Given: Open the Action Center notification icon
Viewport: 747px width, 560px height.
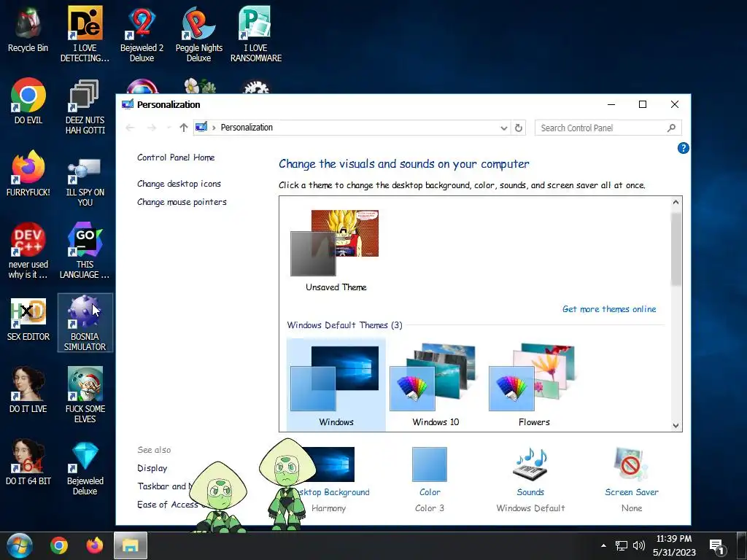Looking at the screenshot, I should coord(717,546).
